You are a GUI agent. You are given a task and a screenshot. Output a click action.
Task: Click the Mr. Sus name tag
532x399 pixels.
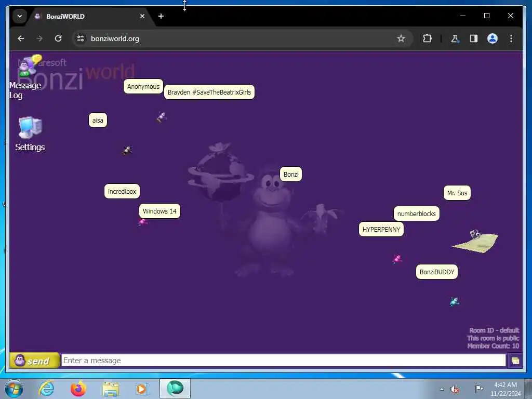click(x=457, y=193)
